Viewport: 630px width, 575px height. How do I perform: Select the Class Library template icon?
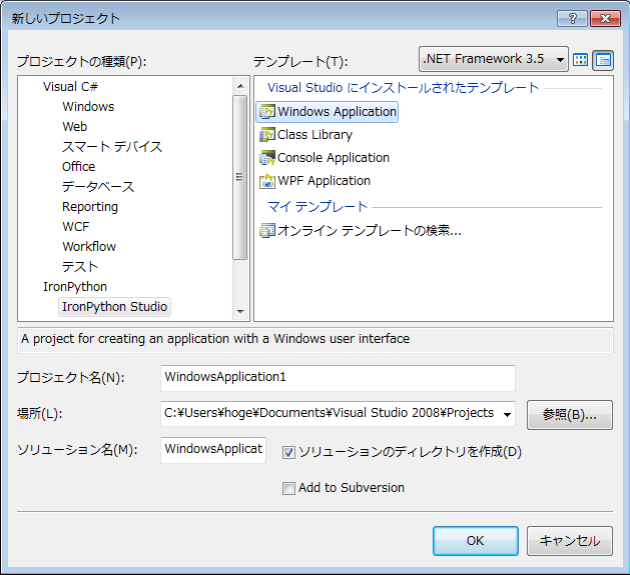tap(267, 135)
